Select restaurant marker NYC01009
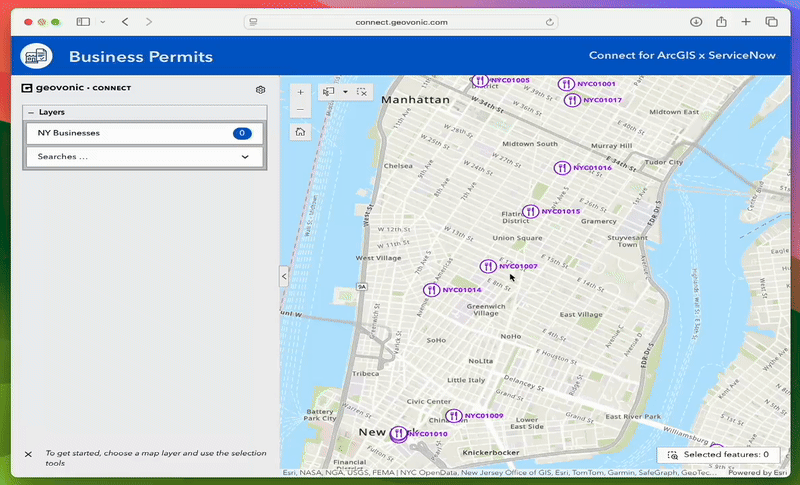The width and height of the screenshot is (800, 485). coord(454,416)
